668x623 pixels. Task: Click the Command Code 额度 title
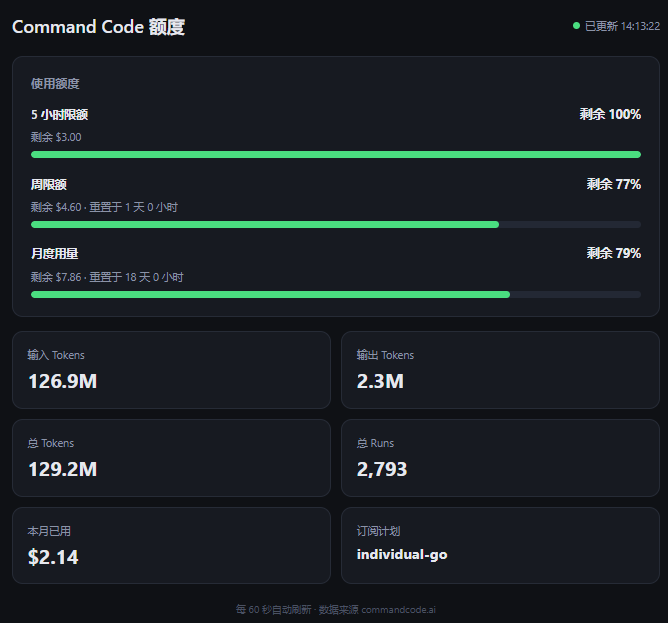98,27
